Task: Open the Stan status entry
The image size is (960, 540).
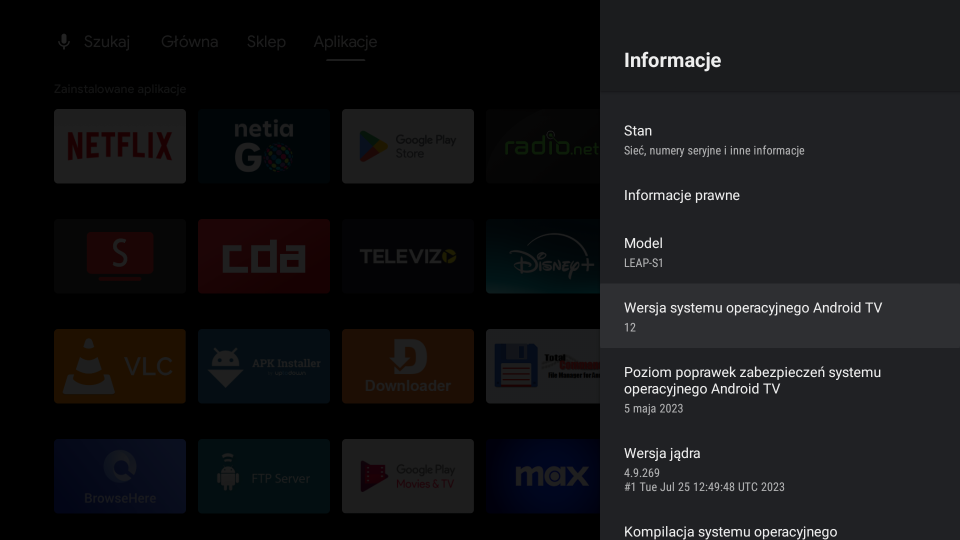Action: pos(780,140)
